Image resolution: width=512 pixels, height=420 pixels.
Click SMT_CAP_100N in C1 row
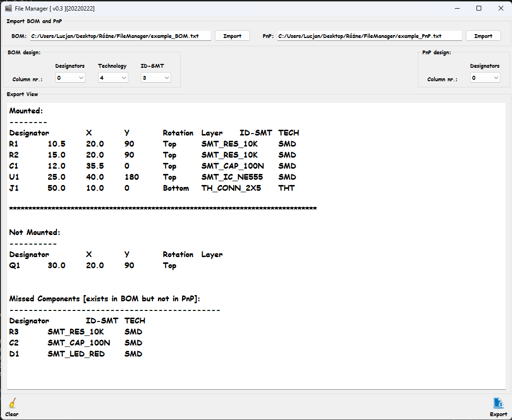point(233,166)
